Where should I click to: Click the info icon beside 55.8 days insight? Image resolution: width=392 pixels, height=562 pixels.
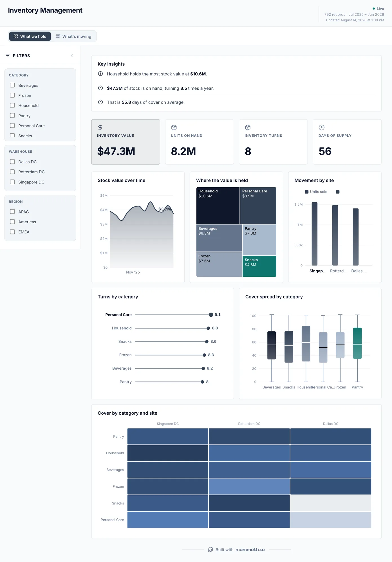coord(100,102)
